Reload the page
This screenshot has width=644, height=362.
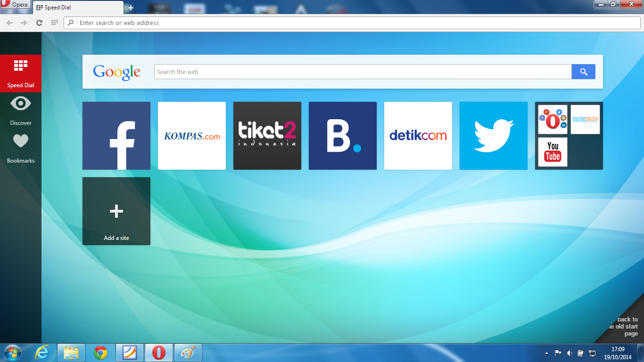[39, 23]
